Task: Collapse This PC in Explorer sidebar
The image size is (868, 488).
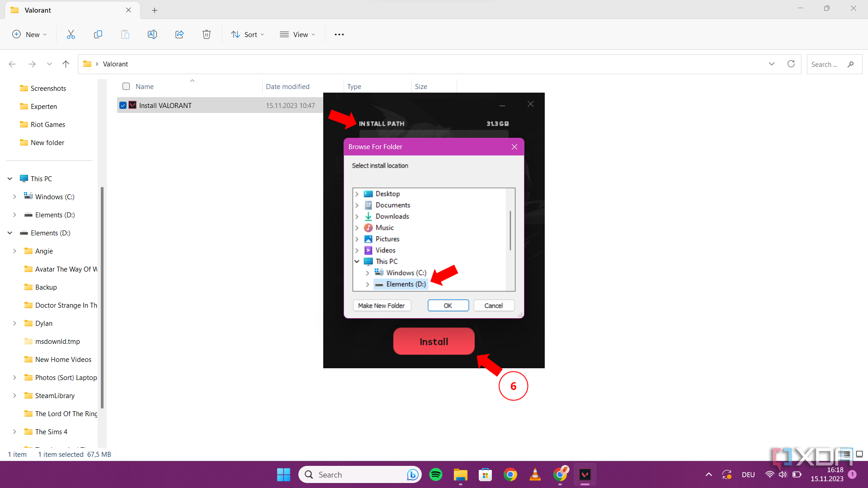Action: point(10,179)
